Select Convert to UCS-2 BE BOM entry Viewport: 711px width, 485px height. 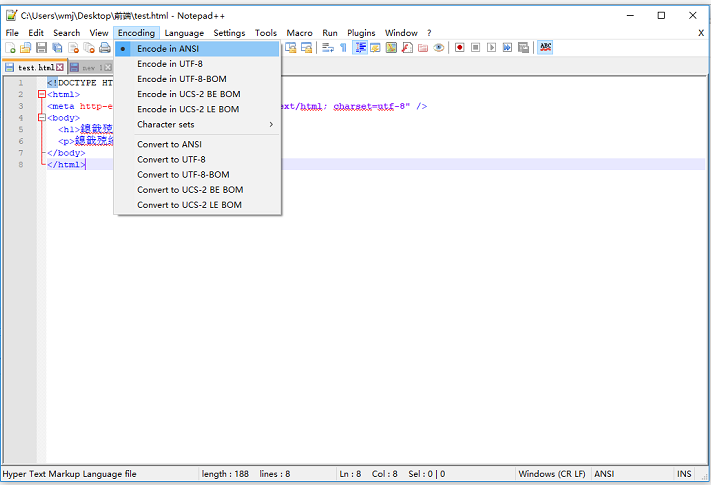(197, 190)
